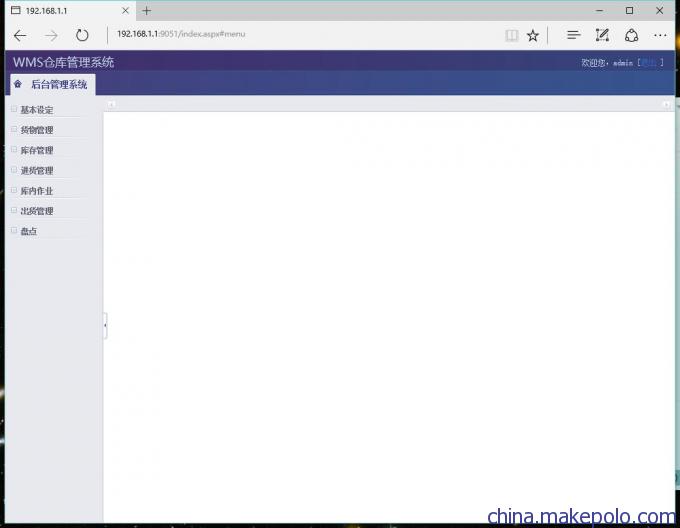Open the 盘点 menu item
Screen dimensions: 680x528
(x=29, y=231)
